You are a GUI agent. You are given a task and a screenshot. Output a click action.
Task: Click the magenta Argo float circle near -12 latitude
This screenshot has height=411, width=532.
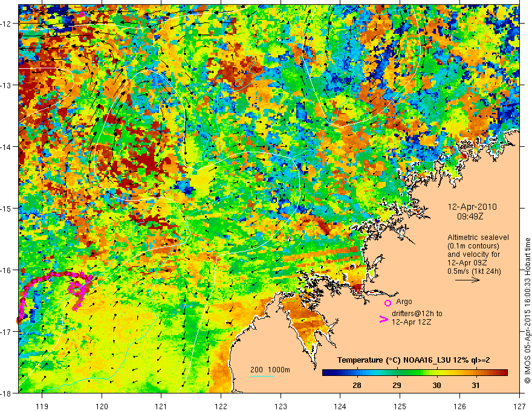pos(82,14)
